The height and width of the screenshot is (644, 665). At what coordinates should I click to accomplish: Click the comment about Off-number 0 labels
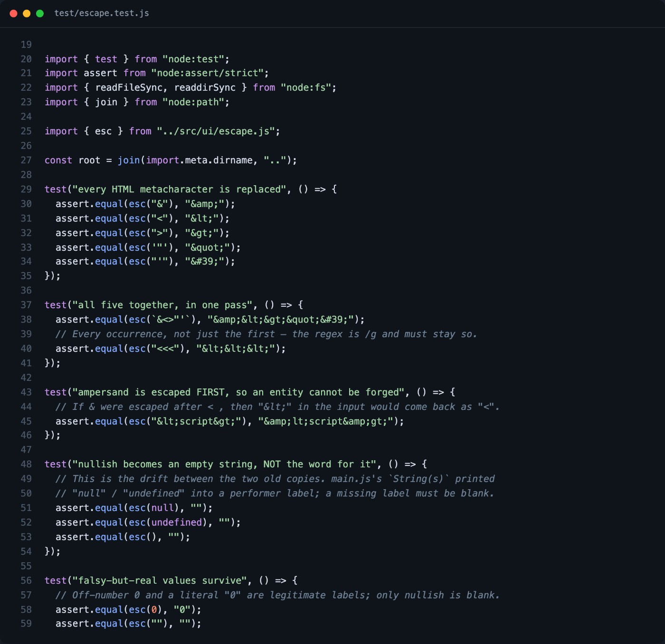[277, 595]
